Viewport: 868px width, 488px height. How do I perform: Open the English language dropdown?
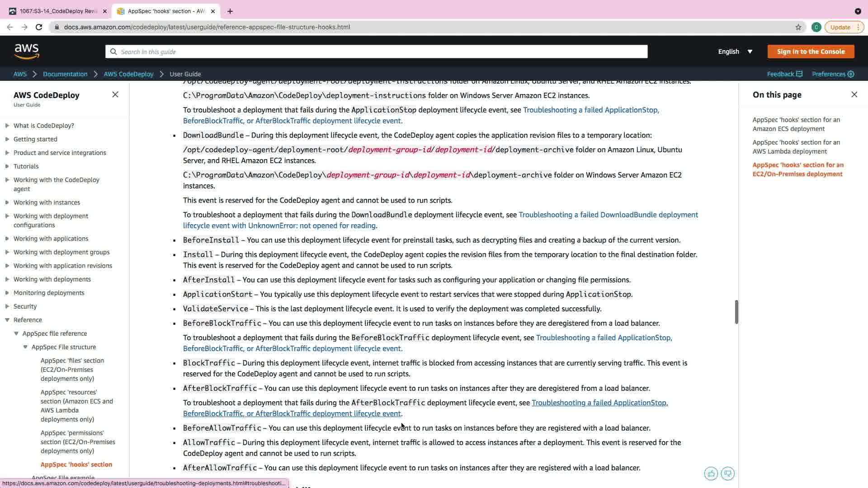point(735,52)
